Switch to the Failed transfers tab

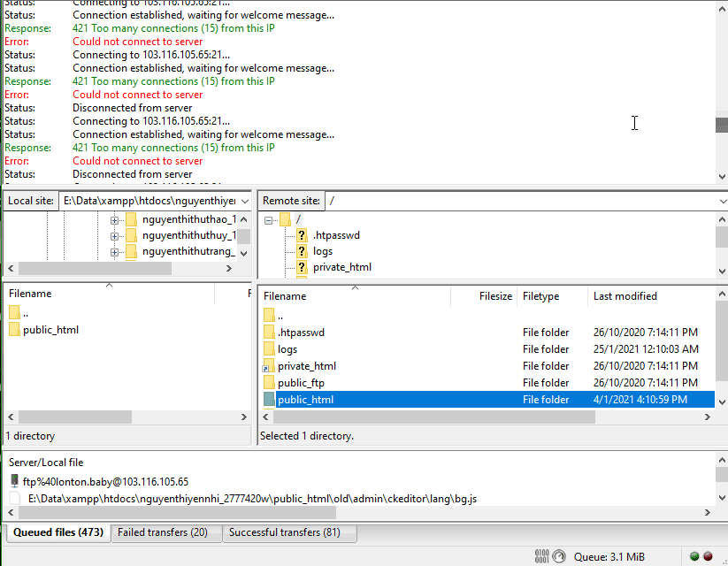(x=165, y=533)
